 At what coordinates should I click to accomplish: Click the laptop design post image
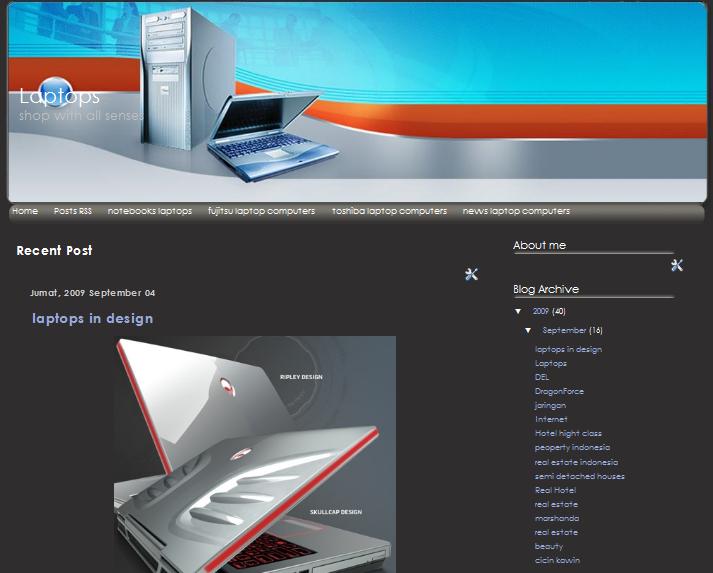(255, 454)
